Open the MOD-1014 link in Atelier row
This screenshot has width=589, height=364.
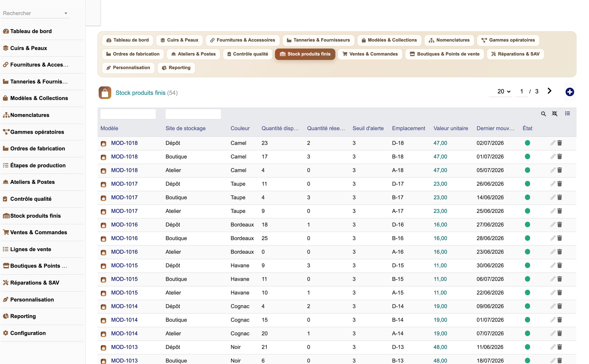[124, 333]
